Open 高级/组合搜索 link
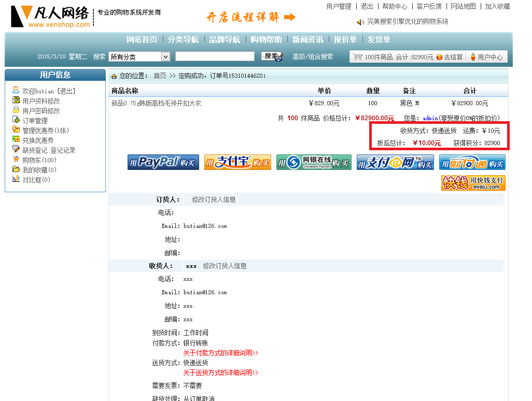 (313, 57)
